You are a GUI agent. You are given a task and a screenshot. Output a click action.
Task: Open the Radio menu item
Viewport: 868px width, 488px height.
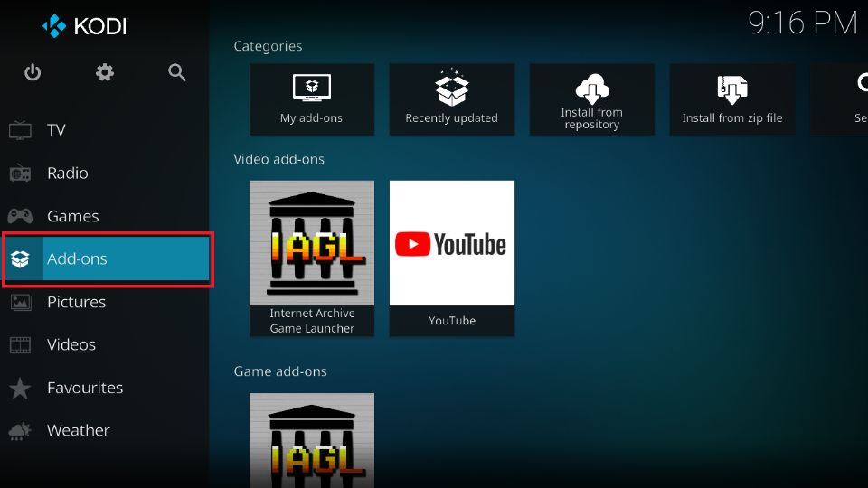coord(105,174)
